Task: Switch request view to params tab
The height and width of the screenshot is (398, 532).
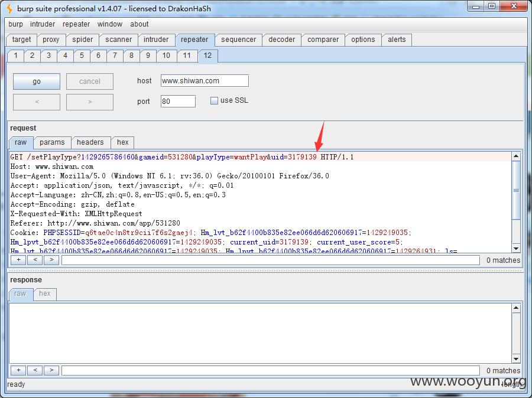Action: coord(52,142)
